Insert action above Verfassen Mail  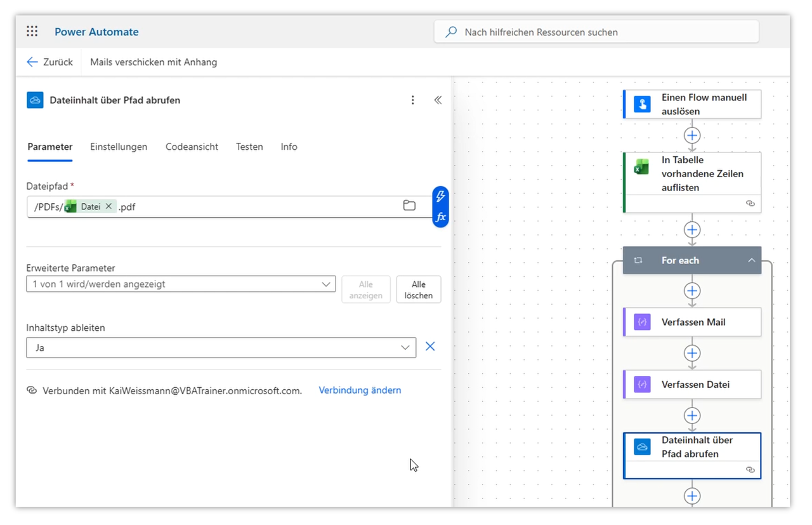[692, 291]
